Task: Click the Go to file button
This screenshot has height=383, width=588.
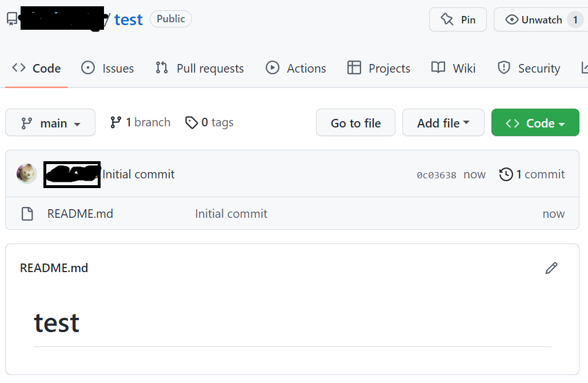Action: click(355, 123)
